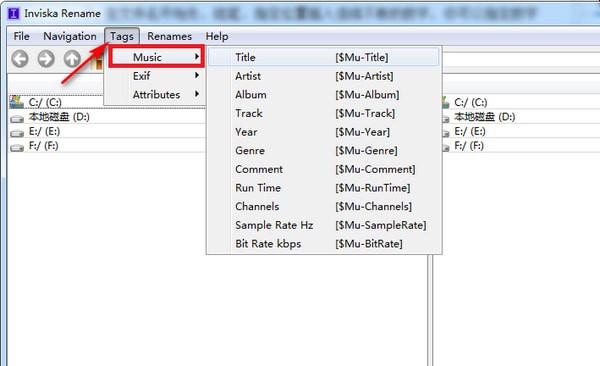600x366 pixels.
Task: Insert the Genre [$Mu-Genre] tag
Action: 324,150
